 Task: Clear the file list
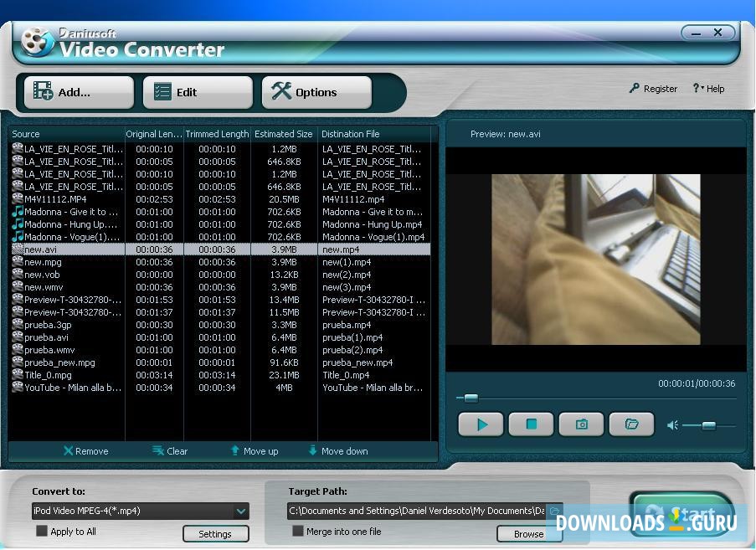pyautogui.click(x=170, y=451)
